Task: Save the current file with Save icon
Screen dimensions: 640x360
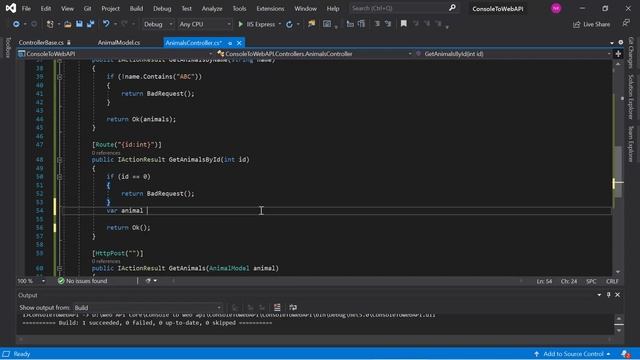Action: (x=79, y=24)
